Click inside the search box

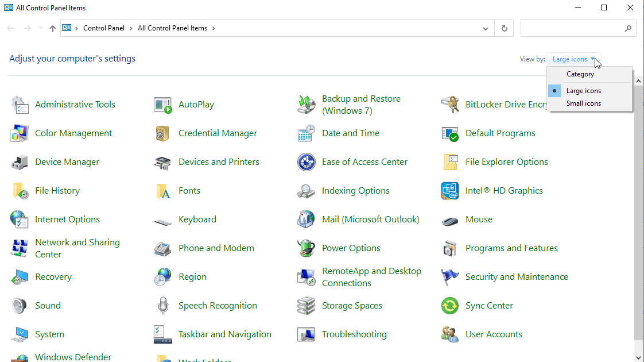[574, 28]
